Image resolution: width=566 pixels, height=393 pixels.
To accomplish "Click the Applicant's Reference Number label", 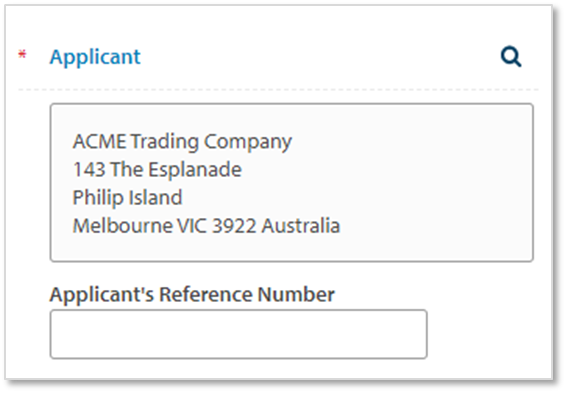I will pos(192,294).
